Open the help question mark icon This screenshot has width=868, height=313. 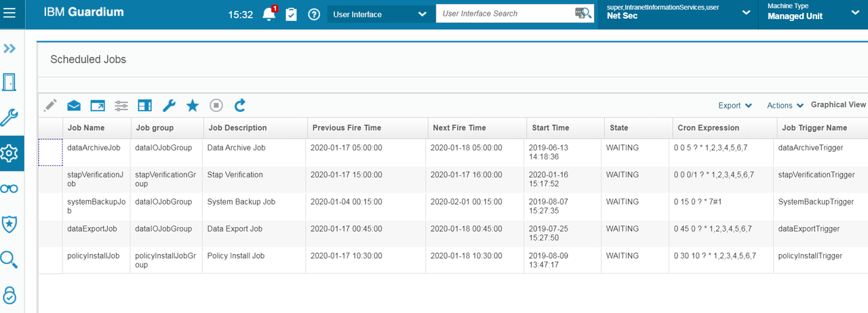313,14
